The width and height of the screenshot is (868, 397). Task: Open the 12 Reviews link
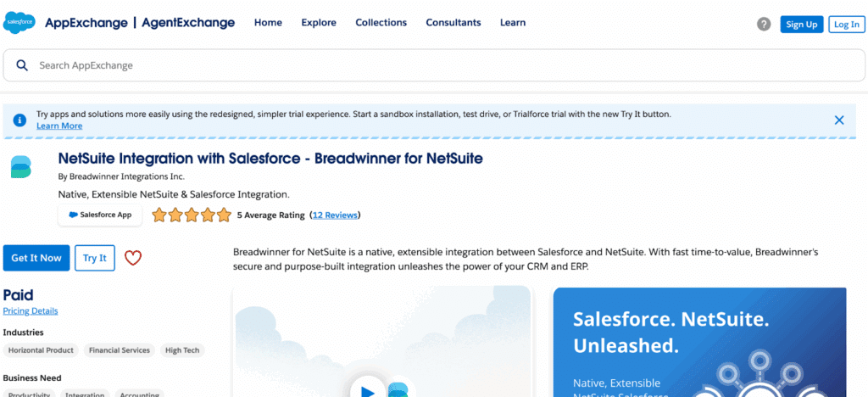coord(335,215)
